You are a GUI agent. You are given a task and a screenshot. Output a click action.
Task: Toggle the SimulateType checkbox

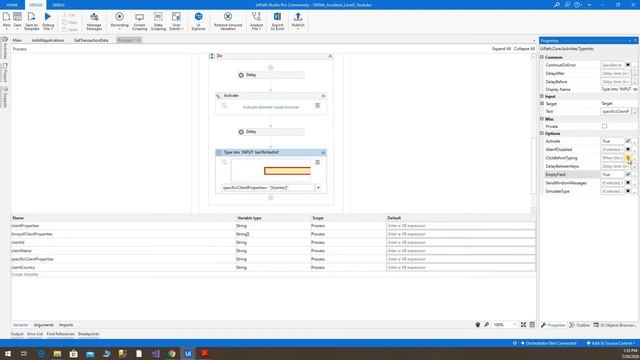pos(628,191)
